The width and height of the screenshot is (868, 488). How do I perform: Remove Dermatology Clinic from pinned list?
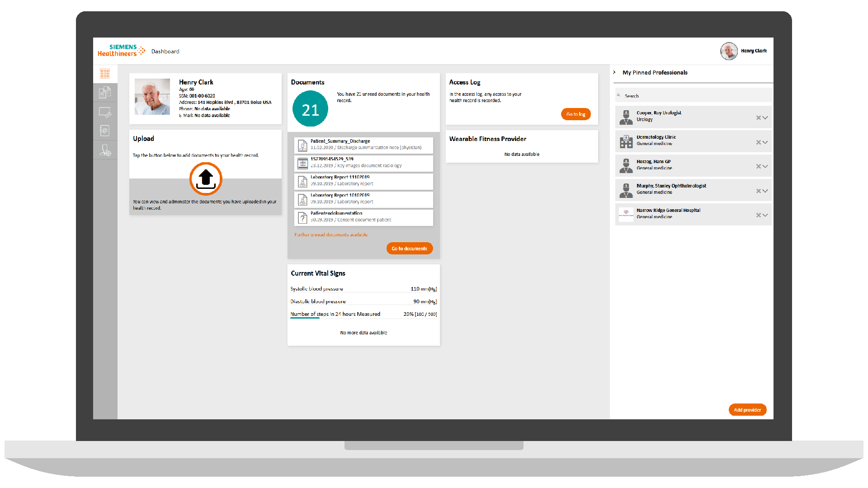(758, 142)
